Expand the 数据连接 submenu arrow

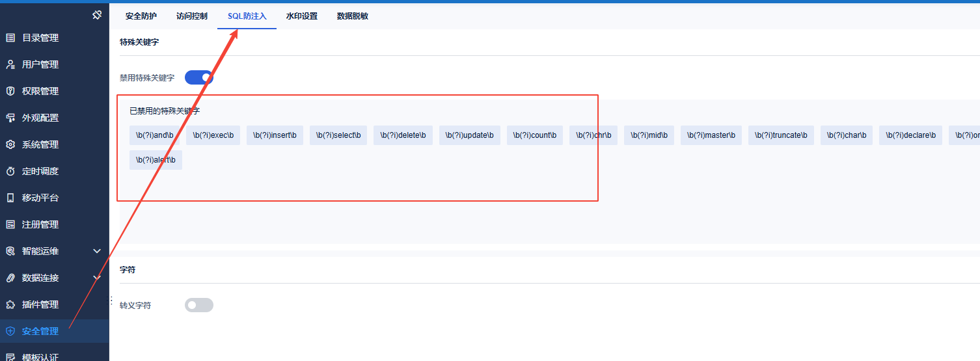(x=97, y=278)
